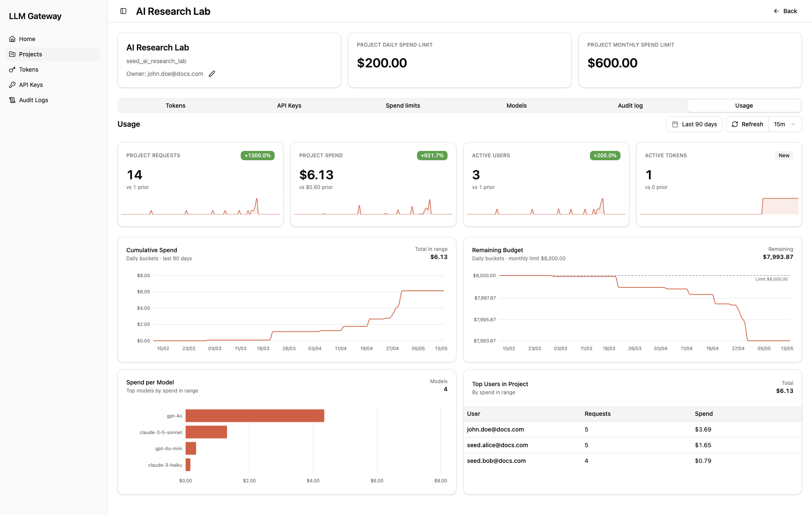
Task: Go to Home in sidebar
Action: 53,39
